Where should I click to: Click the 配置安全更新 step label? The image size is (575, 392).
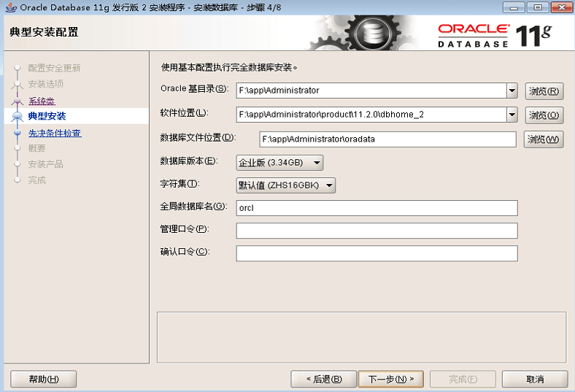[x=54, y=68]
